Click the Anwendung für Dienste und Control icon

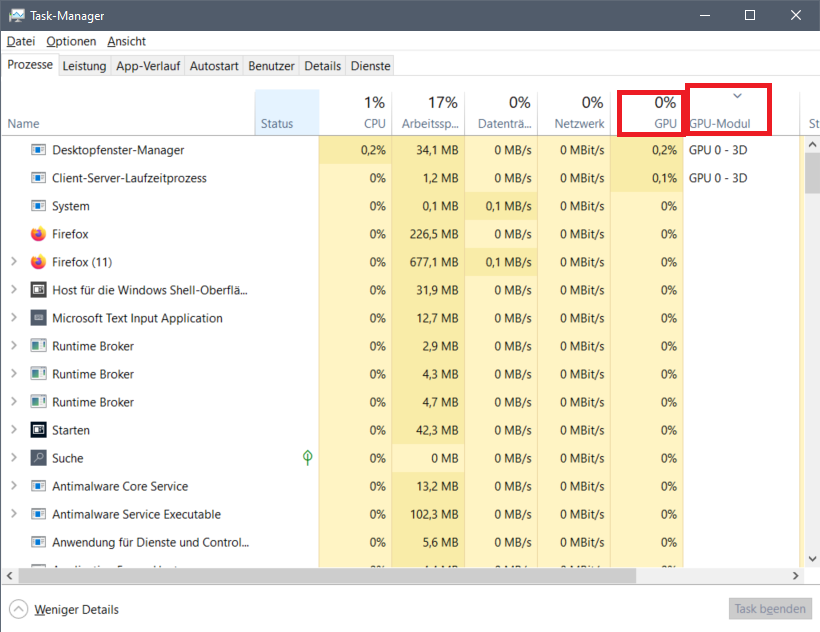[x=38, y=542]
